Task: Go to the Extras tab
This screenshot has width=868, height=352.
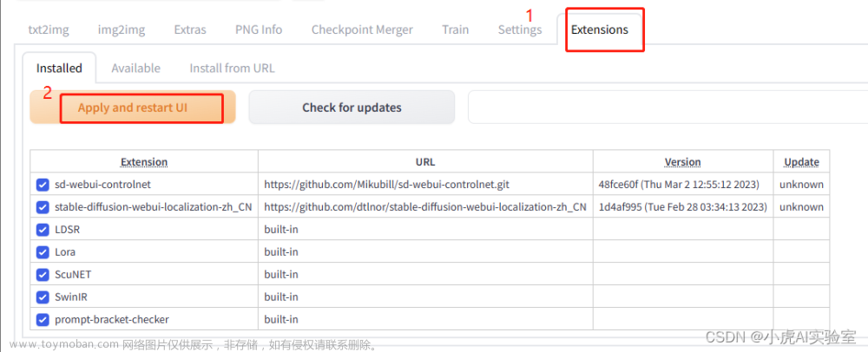Action: tap(190, 29)
